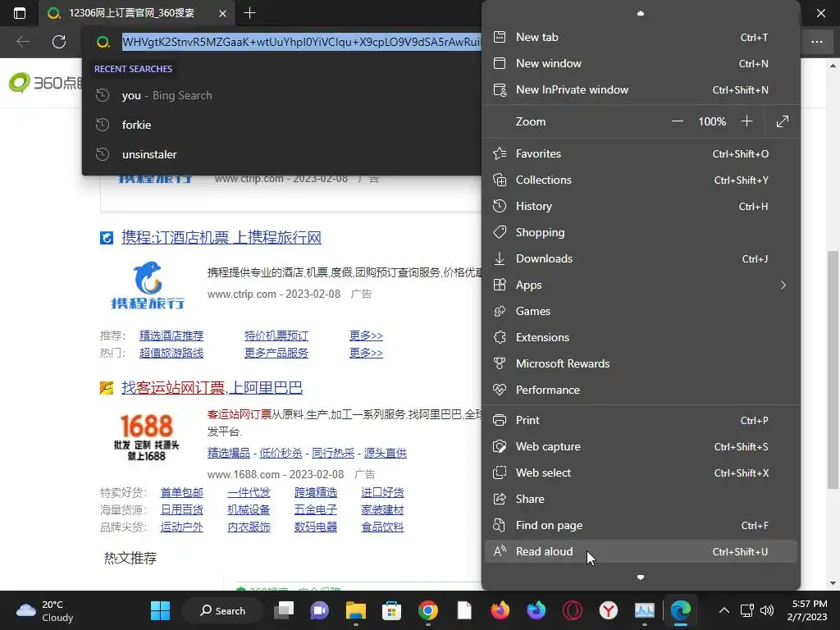Click the taskbar Search box
840x630 pixels.
(x=223, y=610)
